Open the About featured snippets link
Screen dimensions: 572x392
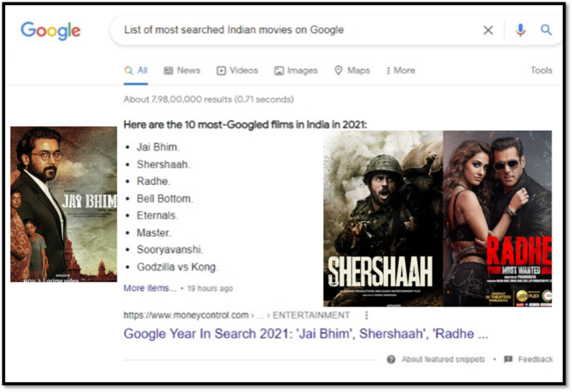(x=443, y=360)
